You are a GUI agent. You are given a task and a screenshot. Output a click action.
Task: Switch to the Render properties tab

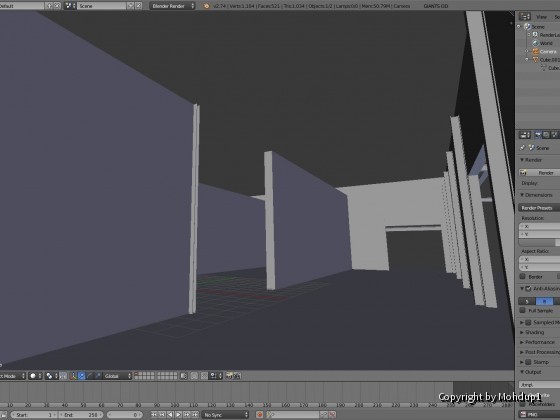tap(538, 135)
